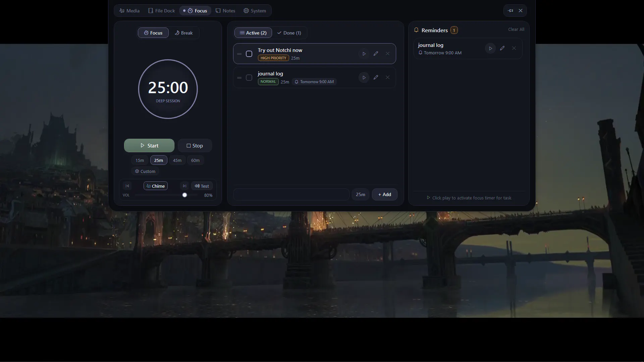
Task: Test the alert sound
Action: [202, 186]
